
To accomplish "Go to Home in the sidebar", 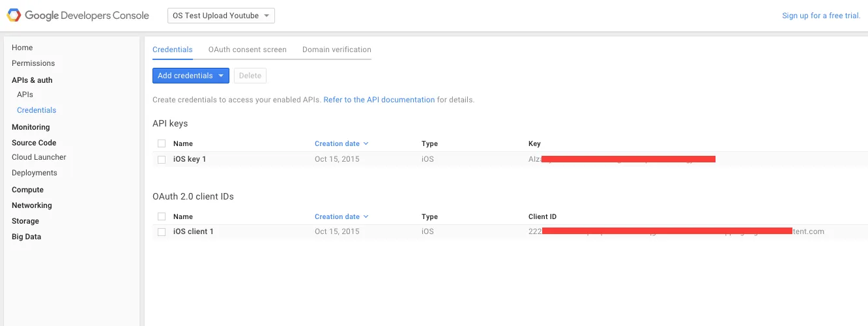I will (22, 48).
